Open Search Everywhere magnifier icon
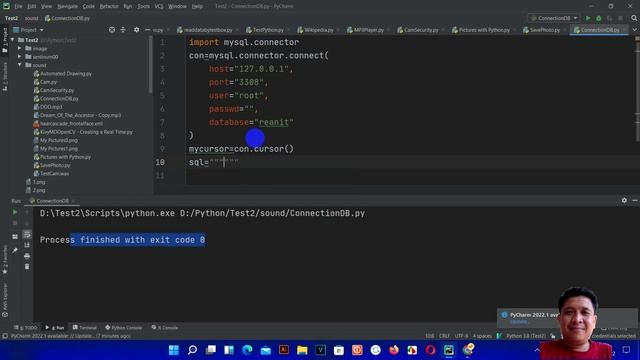The height and width of the screenshot is (360, 640). point(634,18)
